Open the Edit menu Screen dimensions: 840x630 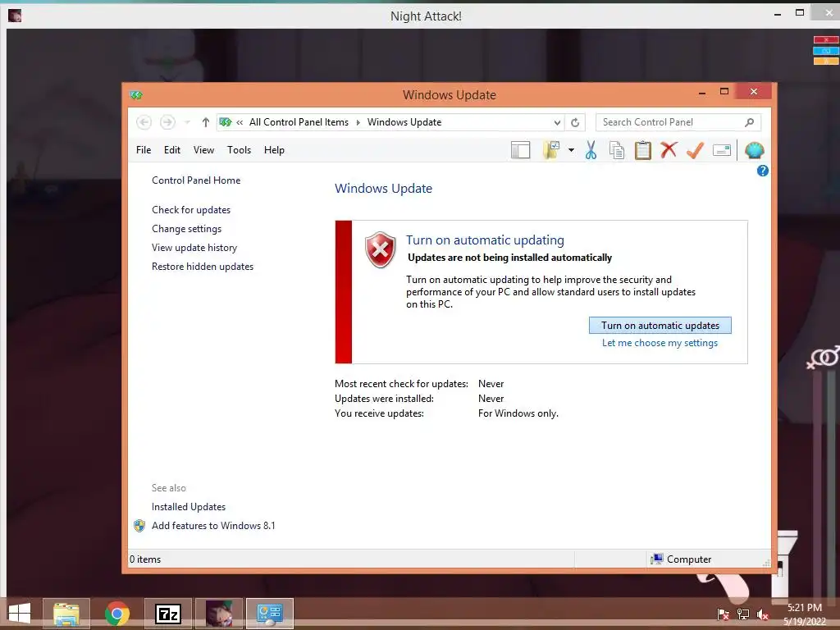pos(172,150)
